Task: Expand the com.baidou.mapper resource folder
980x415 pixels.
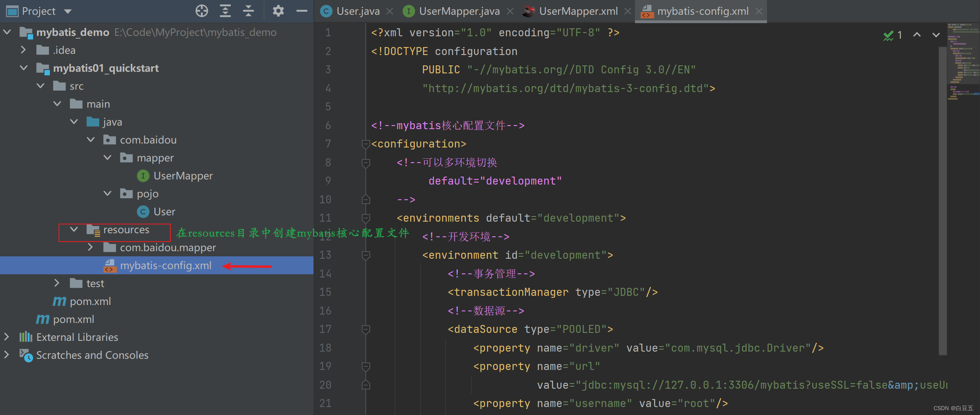Action: click(91, 247)
